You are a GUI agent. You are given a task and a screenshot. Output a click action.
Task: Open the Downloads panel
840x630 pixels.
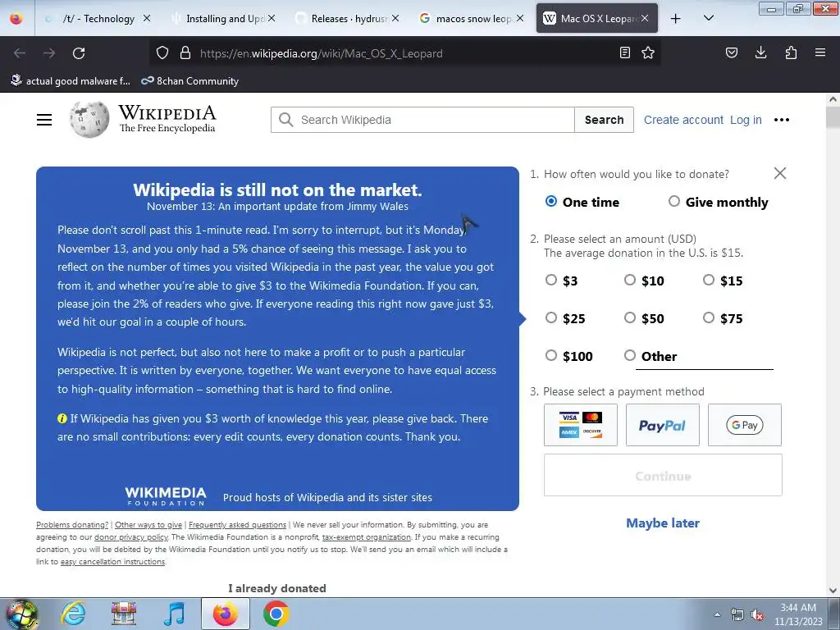point(760,52)
